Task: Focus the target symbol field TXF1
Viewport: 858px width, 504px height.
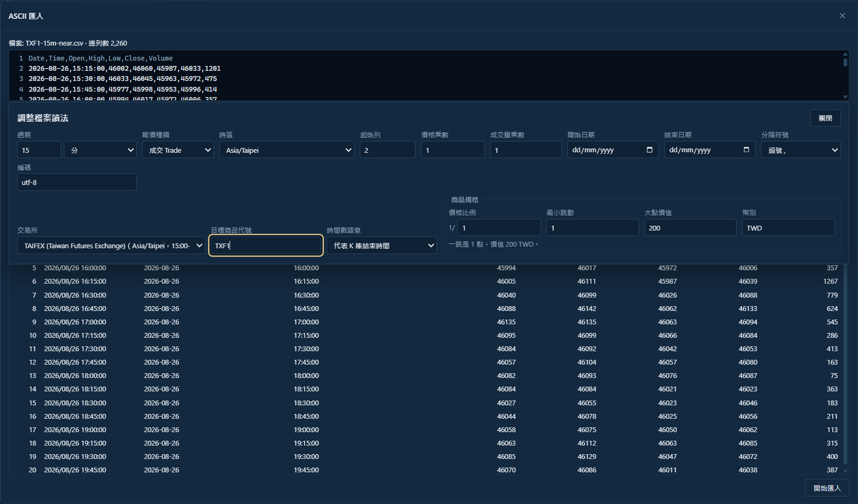Action: click(x=266, y=246)
